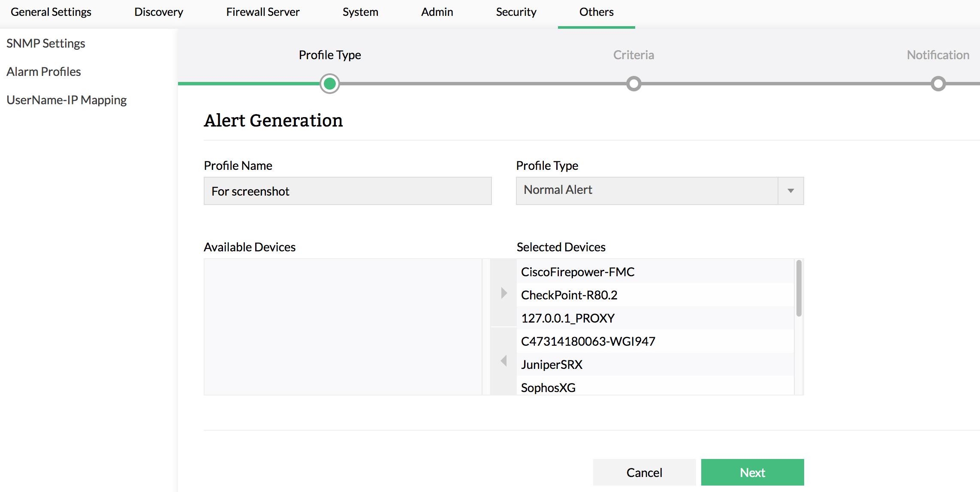The width and height of the screenshot is (980, 492).
Task: Select Alarm Profiles in the sidebar
Action: (44, 72)
